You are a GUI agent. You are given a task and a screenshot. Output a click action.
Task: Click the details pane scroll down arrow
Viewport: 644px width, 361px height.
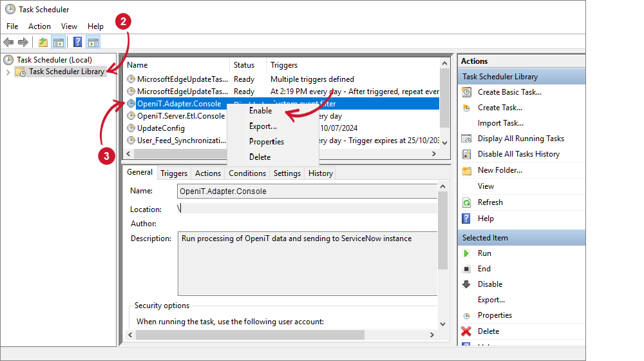click(x=443, y=324)
